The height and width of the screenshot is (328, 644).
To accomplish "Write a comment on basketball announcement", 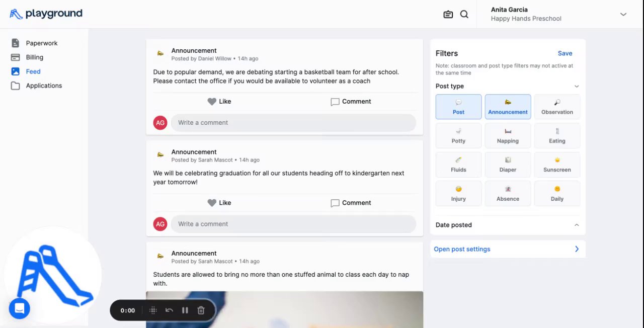I will coord(293,123).
